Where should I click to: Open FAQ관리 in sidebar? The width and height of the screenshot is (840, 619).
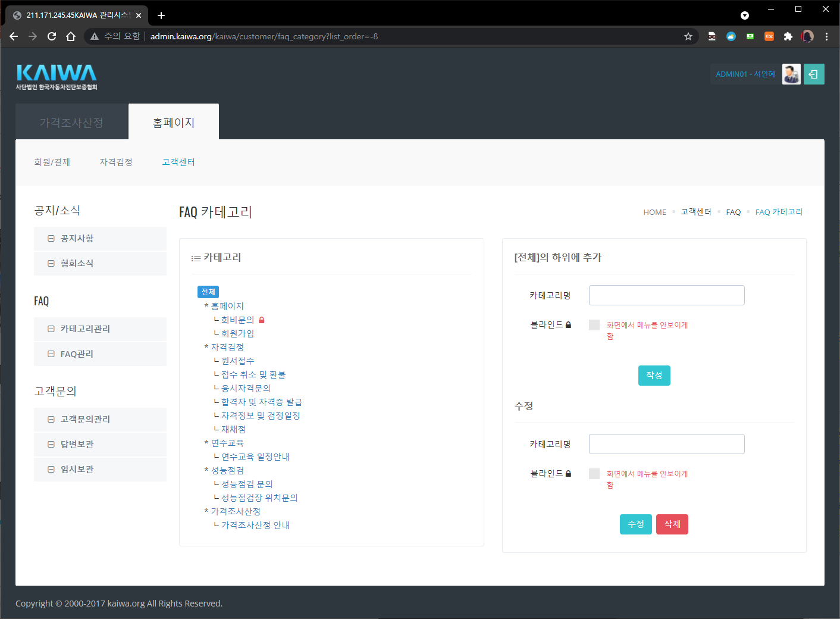100,354
